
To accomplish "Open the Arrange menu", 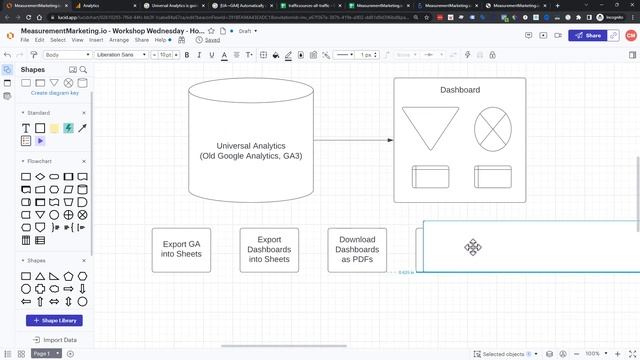I will coord(119,40).
